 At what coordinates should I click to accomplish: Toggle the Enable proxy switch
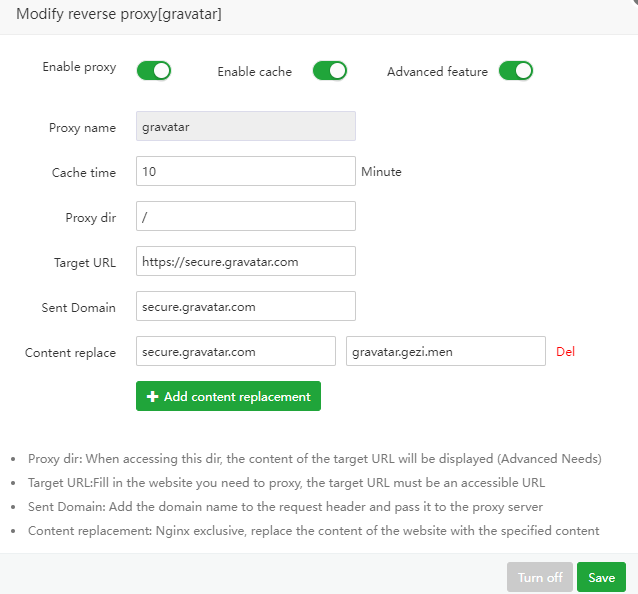coord(154,70)
